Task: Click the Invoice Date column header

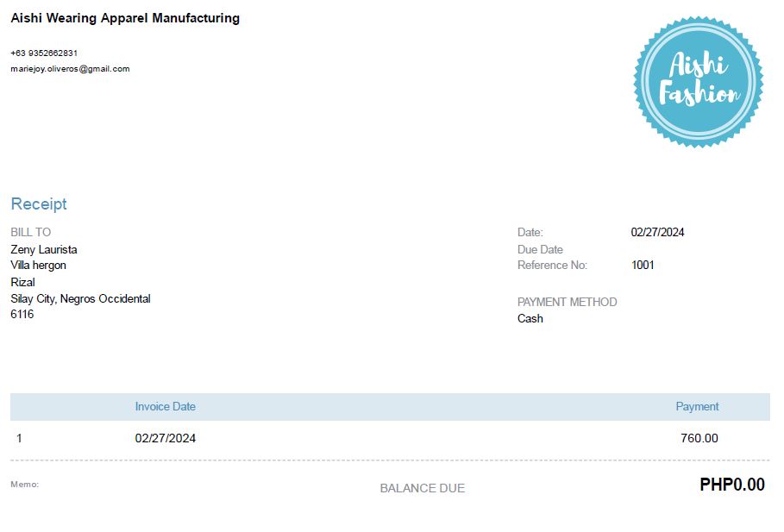Action: pos(166,406)
